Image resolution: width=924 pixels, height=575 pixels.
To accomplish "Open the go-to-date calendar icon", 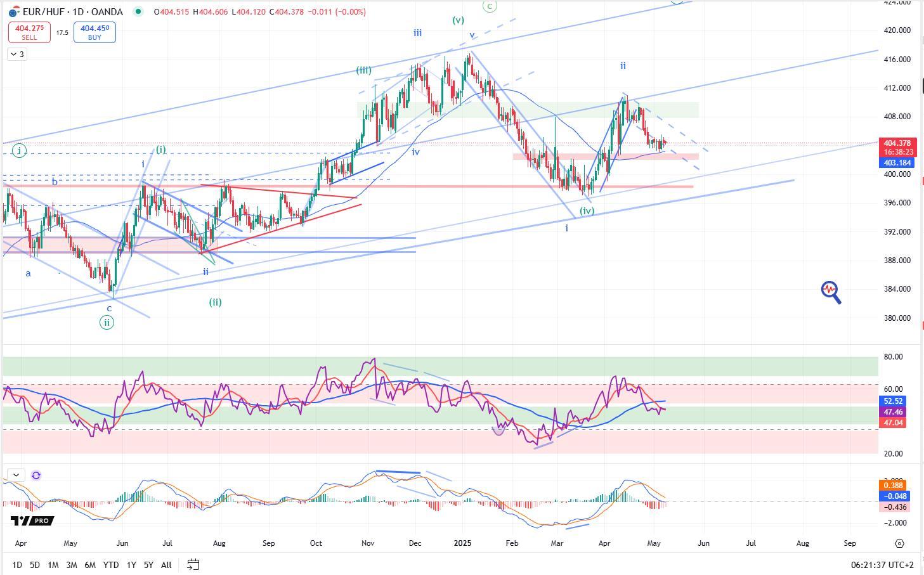I will click(x=193, y=564).
